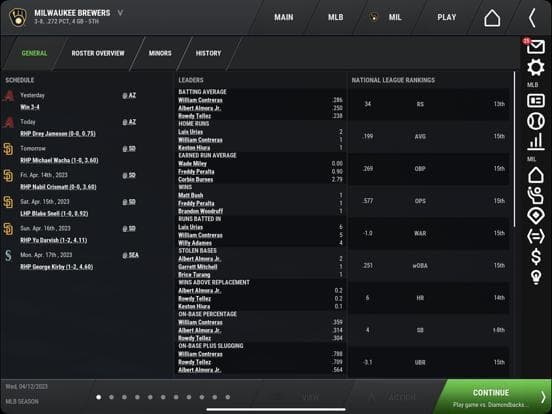Select the General tab
Image resolution: width=552 pixels, height=414 pixels.
(x=34, y=53)
